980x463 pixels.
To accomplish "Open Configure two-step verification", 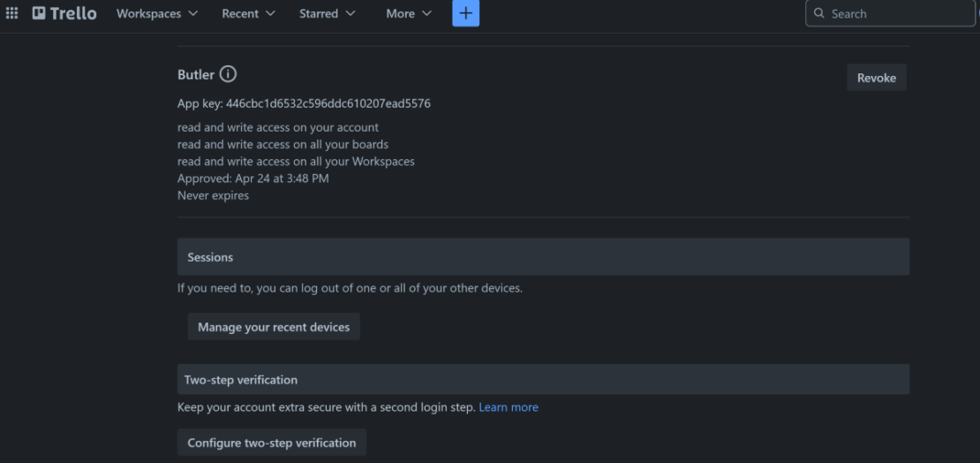I will (x=272, y=443).
